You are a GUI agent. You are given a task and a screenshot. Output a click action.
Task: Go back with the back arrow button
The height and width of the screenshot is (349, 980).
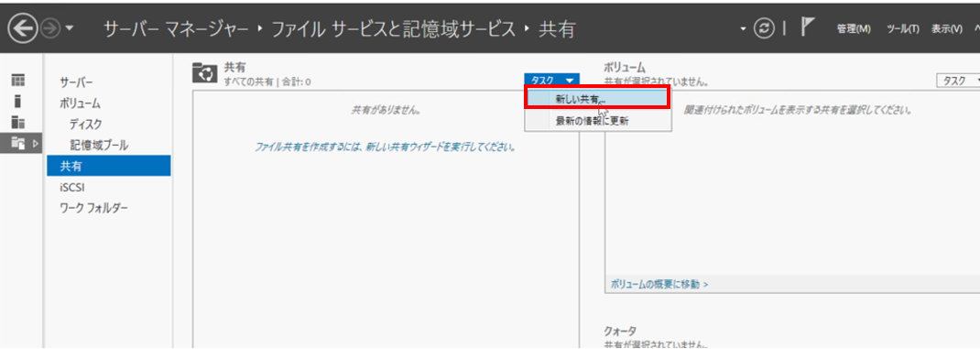[x=23, y=28]
